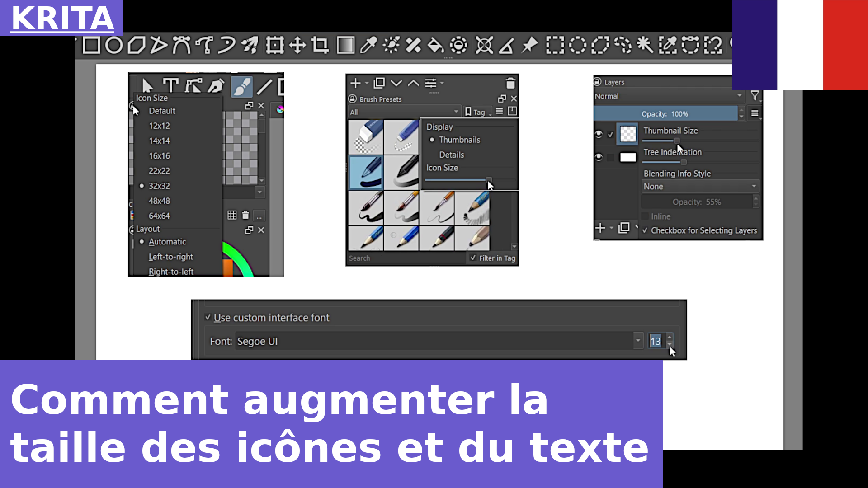
Task: Select Details display option
Action: (x=452, y=155)
